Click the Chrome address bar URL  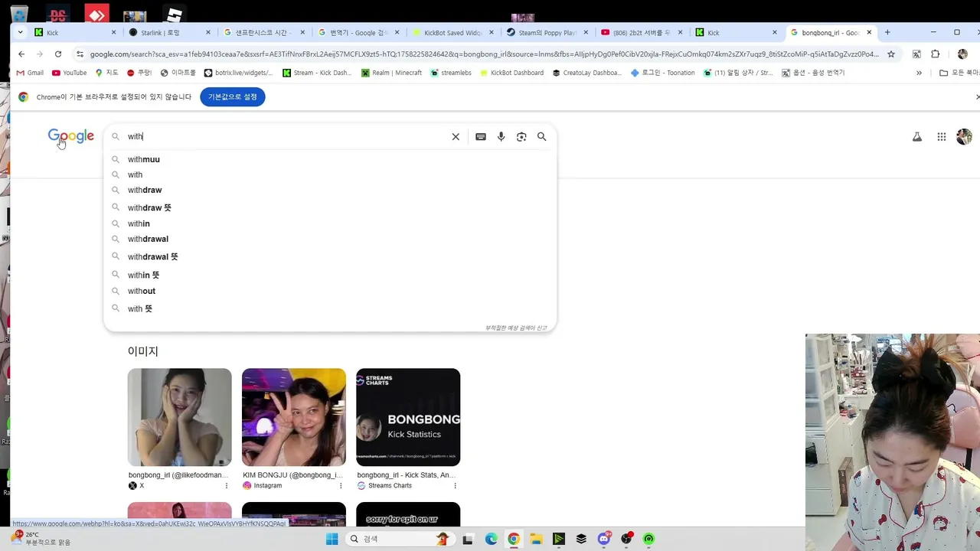coord(484,54)
